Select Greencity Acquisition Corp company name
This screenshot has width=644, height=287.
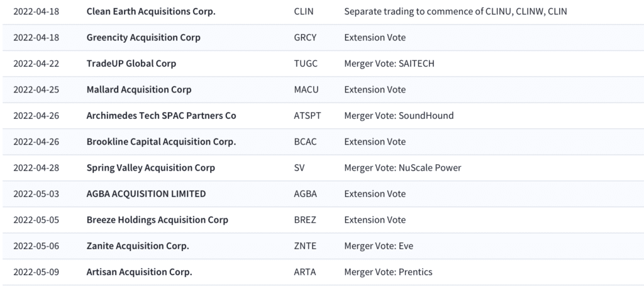click(x=143, y=37)
